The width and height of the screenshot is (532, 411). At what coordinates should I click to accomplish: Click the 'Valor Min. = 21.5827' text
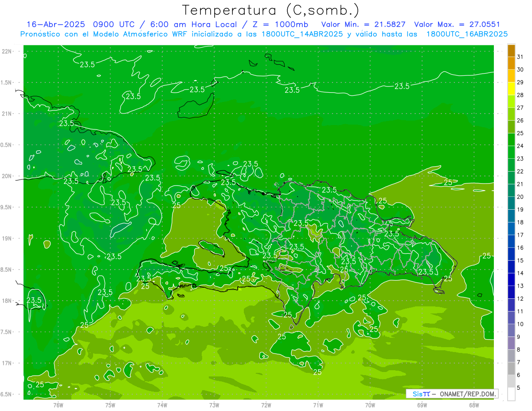click(x=364, y=25)
